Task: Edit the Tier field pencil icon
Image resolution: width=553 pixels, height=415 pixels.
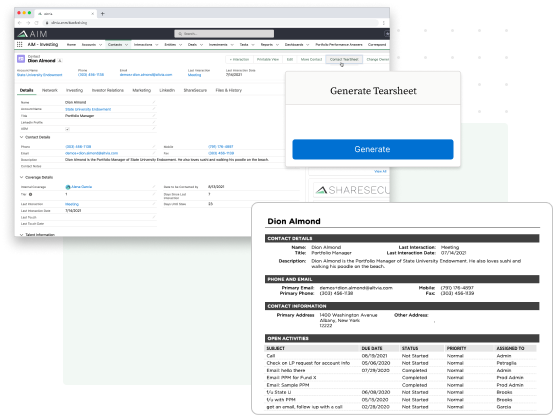Action: 154,194
